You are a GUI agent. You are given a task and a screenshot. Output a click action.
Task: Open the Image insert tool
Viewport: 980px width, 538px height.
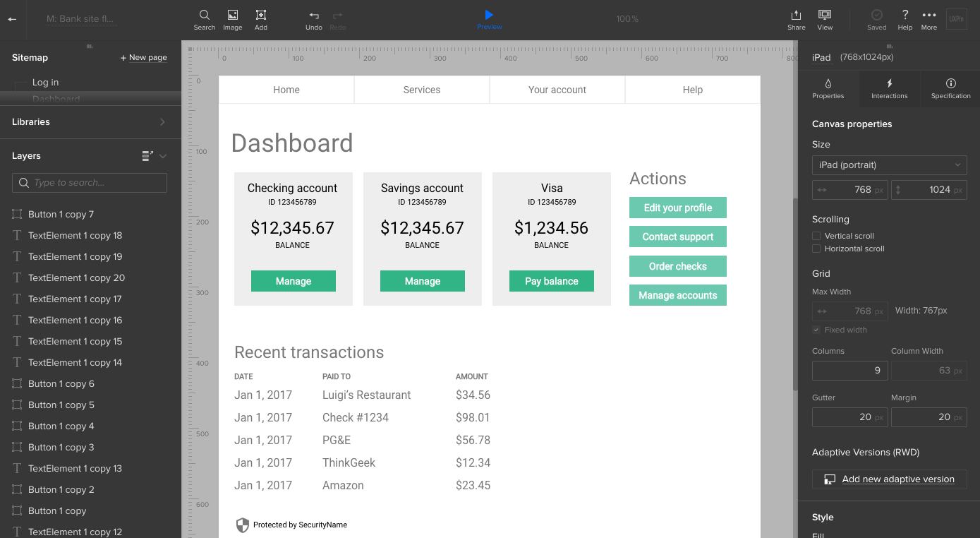coord(232,16)
